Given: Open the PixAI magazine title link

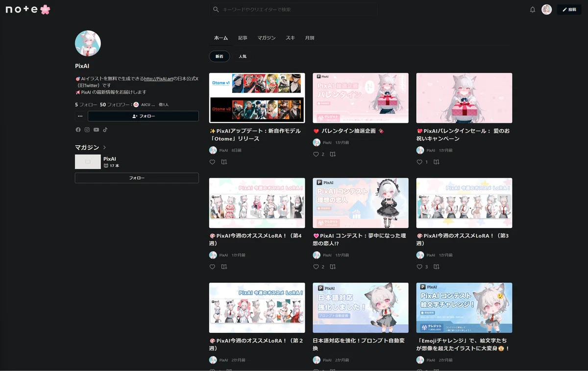Looking at the screenshot, I should pyautogui.click(x=110, y=159).
